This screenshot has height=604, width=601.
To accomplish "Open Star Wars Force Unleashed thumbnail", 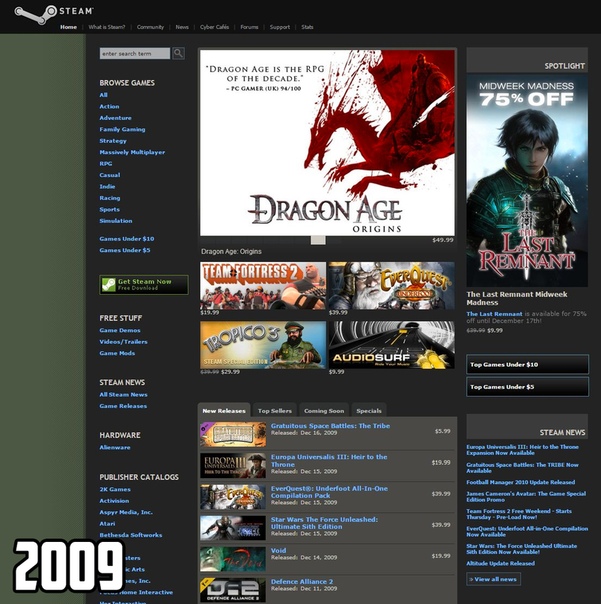I will (233, 528).
